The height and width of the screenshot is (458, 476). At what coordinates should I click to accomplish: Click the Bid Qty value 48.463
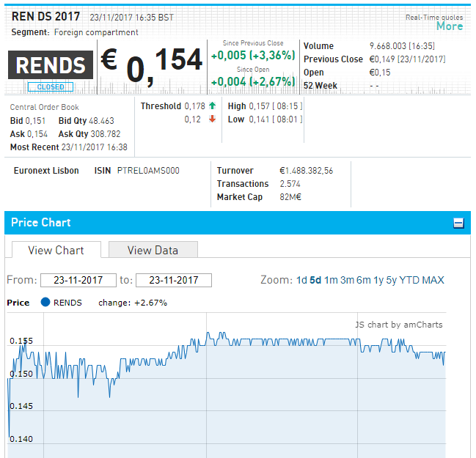click(x=101, y=121)
